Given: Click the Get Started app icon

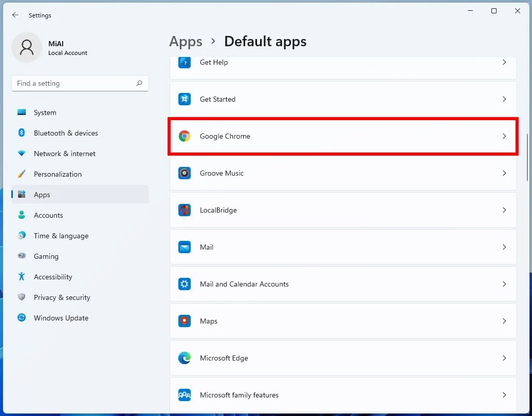Looking at the screenshot, I should click(184, 99).
